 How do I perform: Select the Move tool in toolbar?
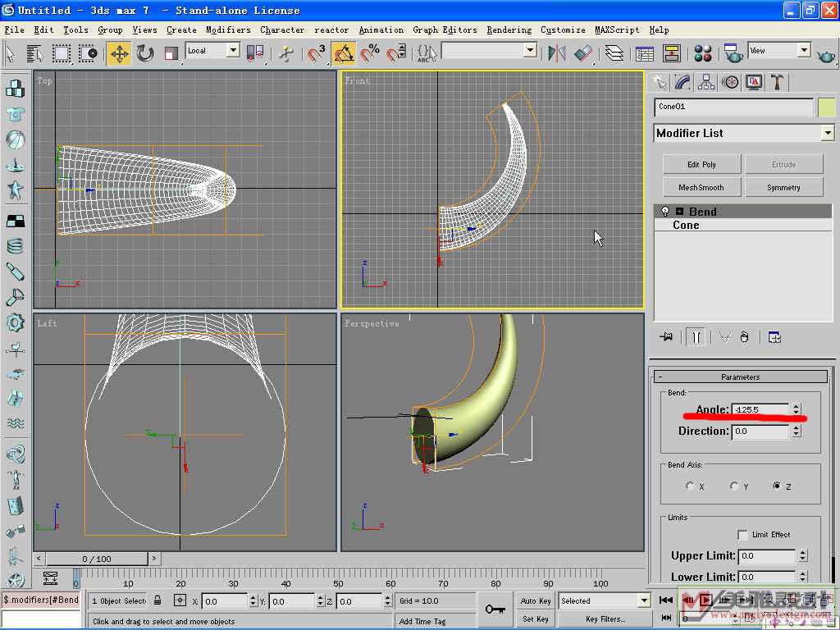(119, 53)
